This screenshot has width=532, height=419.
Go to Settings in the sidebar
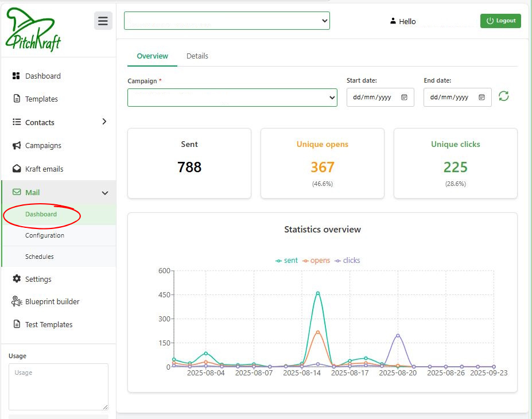38,280
